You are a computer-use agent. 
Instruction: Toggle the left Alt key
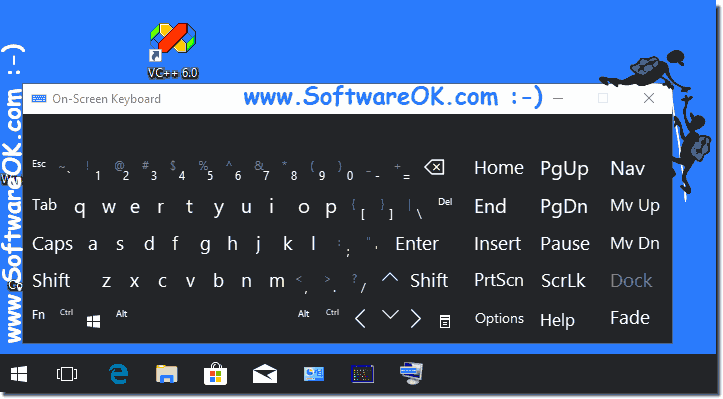(121, 314)
